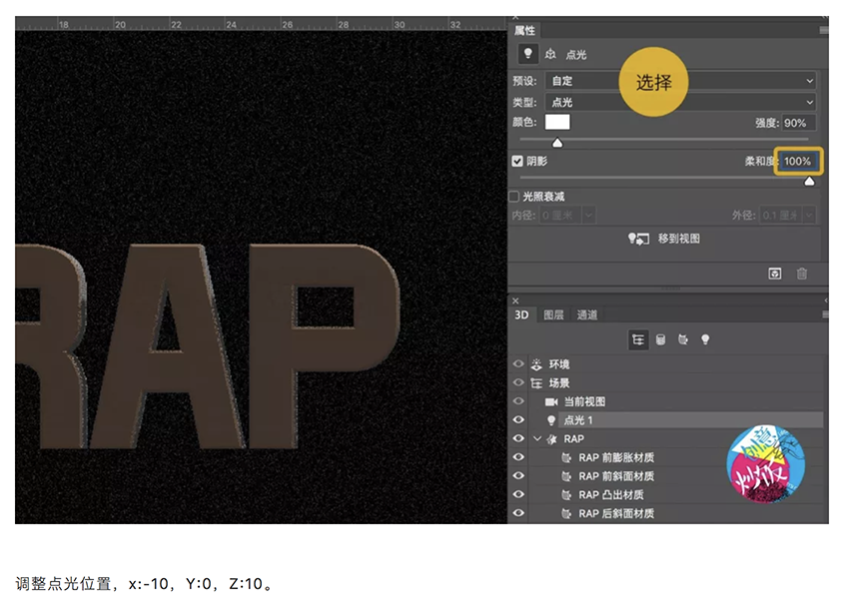The image size is (842, 616).
Task: Click the 移到视图 move to view button
Action: (664, 239)
